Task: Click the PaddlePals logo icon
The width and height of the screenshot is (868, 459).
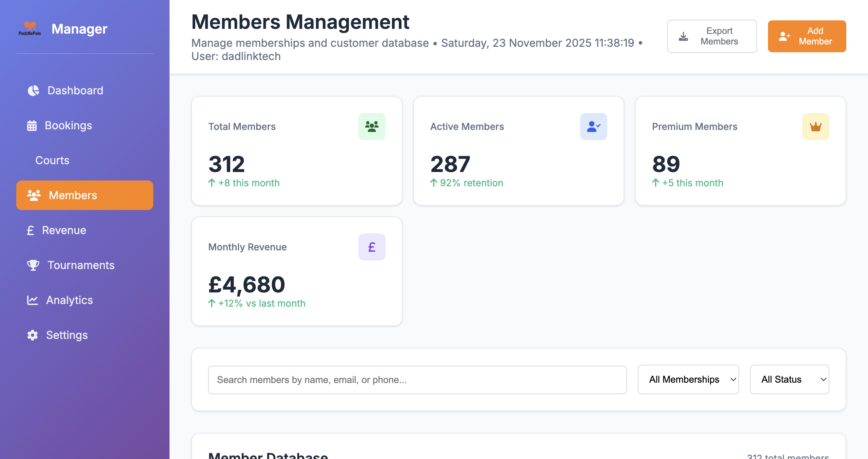Action: (x=30, y=28)
